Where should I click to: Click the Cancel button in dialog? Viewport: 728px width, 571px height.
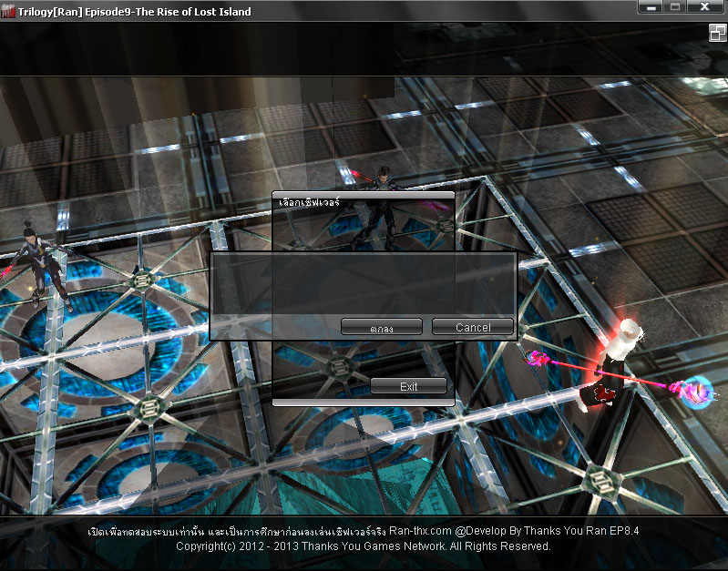(473, 327)
